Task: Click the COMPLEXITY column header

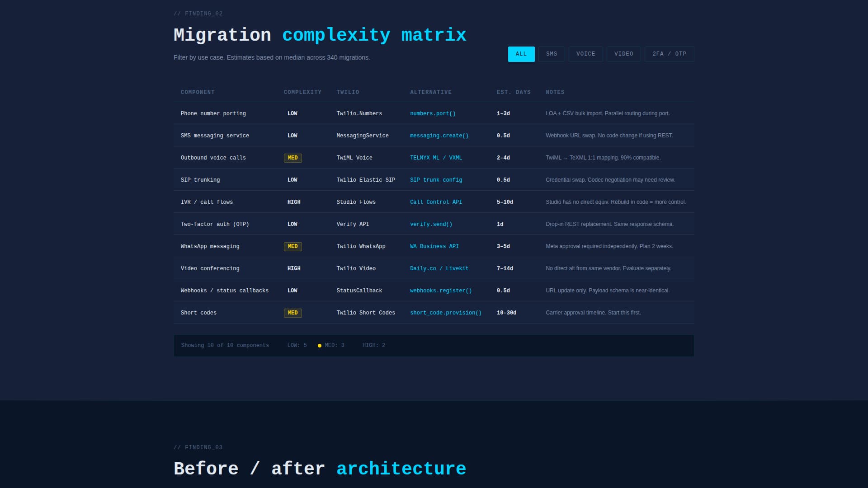Action: coord(302,92)
